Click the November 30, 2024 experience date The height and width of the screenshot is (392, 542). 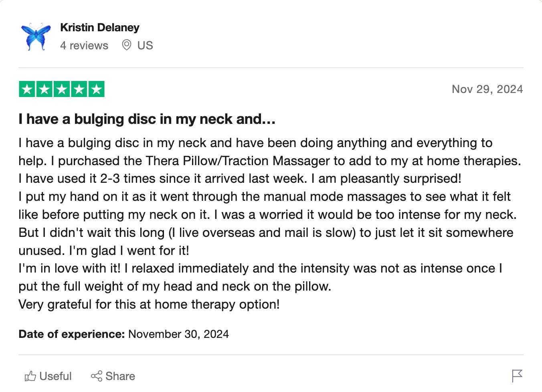coord(178,334)
